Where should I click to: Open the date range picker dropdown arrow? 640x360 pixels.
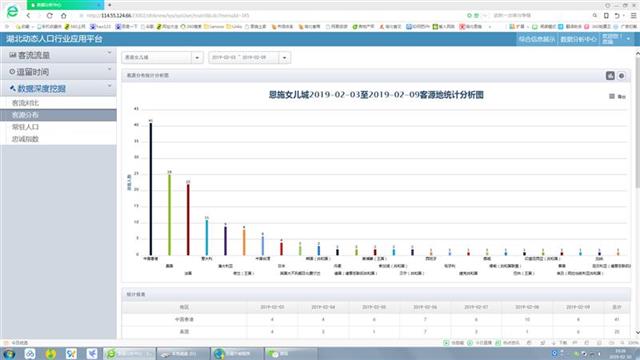284,58
